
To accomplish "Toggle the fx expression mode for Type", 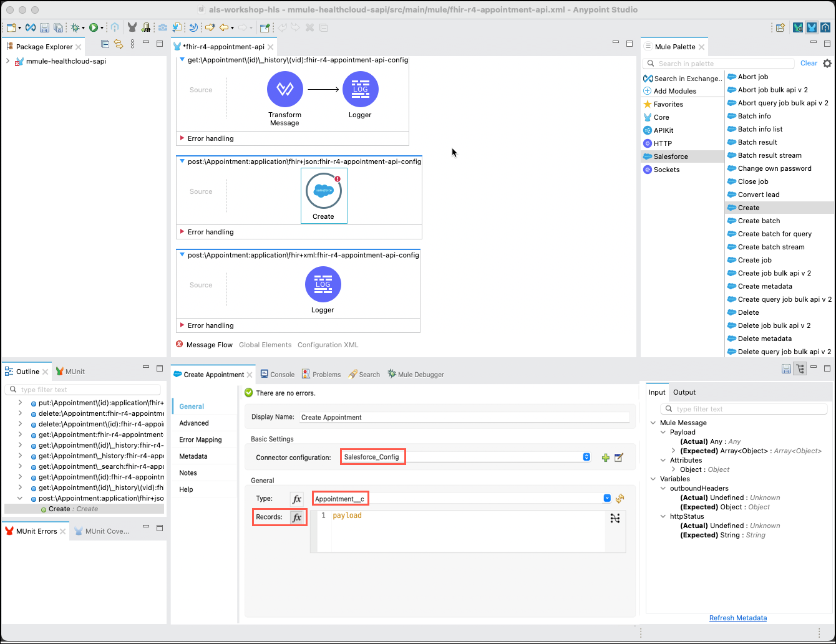I will point(297,499).
